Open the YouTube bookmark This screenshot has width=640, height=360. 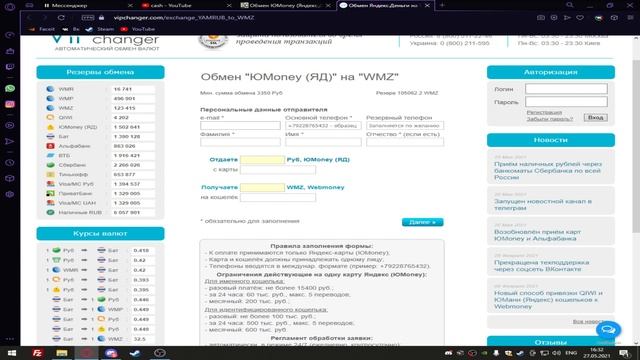click(x=138, y=29)
